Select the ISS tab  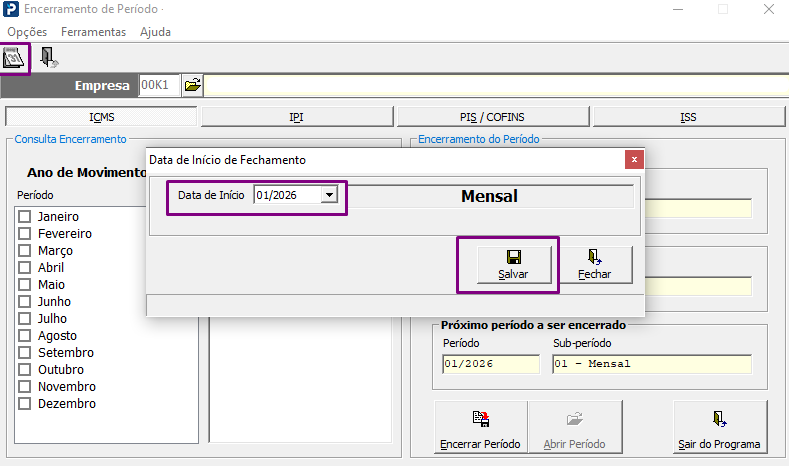(x=688, y=117)
